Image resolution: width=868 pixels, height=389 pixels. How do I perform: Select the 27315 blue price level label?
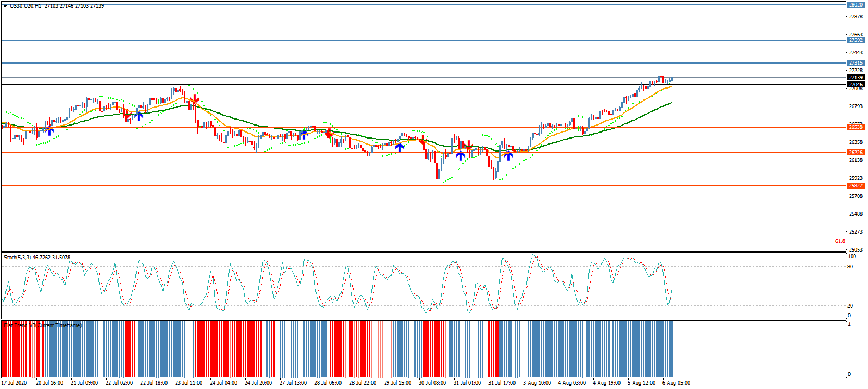(855, 63)
